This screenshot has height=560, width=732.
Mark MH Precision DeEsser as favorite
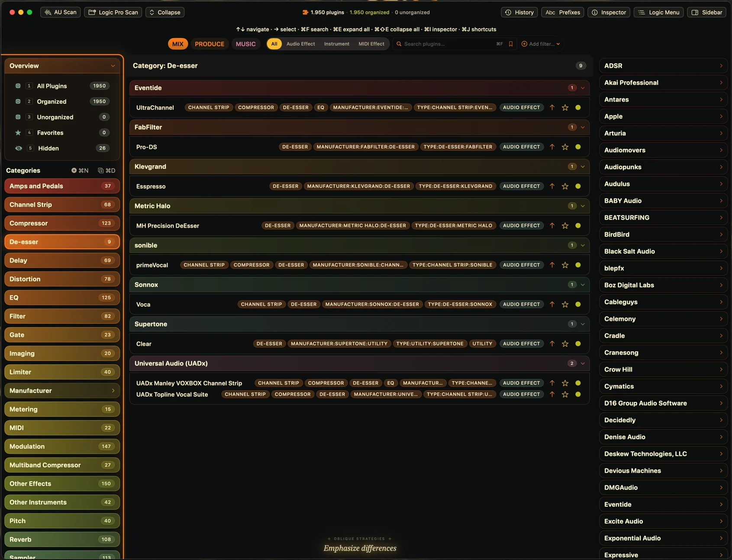point(565,226)
